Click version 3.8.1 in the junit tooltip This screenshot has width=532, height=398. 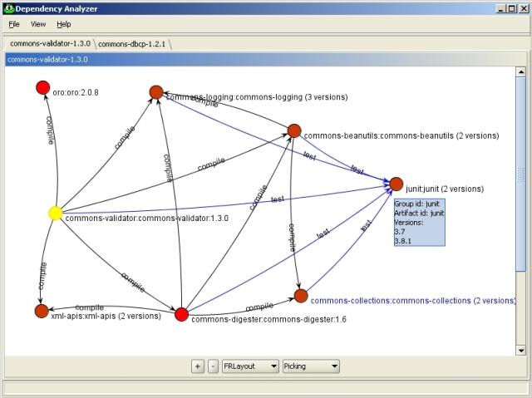pos(402,241)
